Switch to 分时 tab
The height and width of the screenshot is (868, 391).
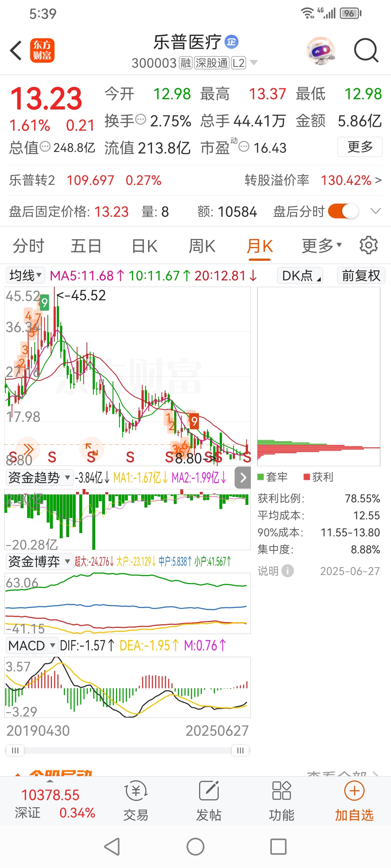pos(28,246)
